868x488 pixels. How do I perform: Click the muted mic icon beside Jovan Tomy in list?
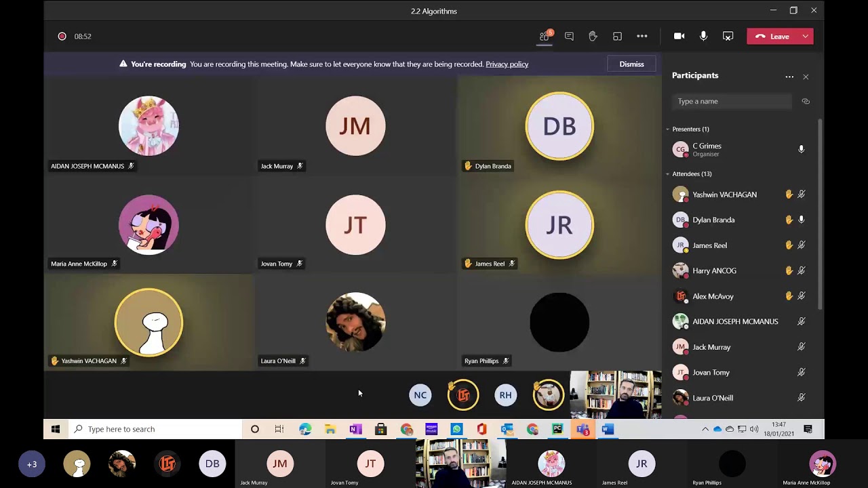pos(801,372)
